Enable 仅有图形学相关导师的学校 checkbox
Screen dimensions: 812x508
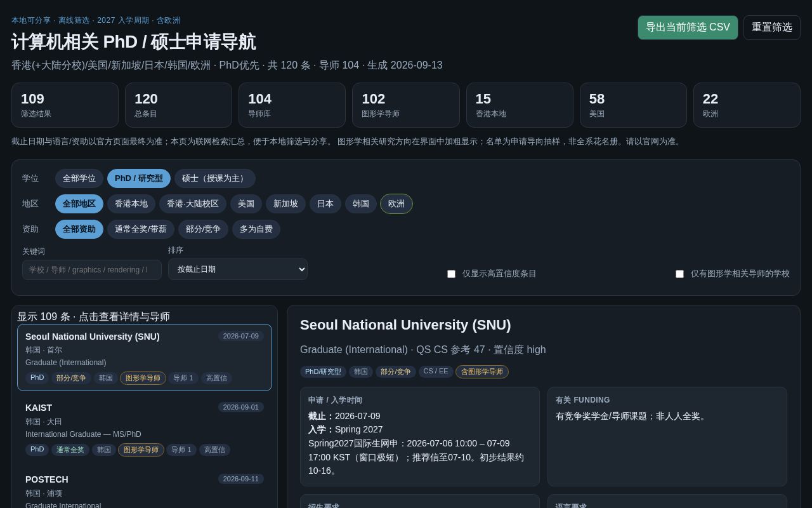(679, 274)
